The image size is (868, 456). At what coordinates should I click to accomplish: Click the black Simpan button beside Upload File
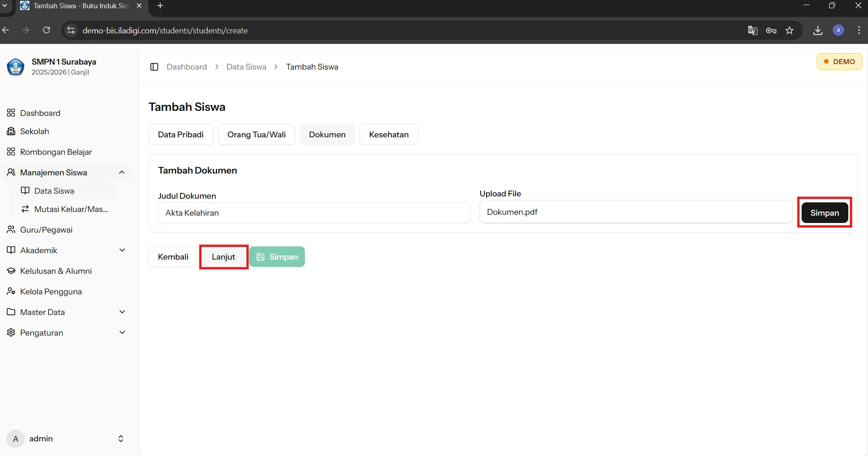coord(825,212)
